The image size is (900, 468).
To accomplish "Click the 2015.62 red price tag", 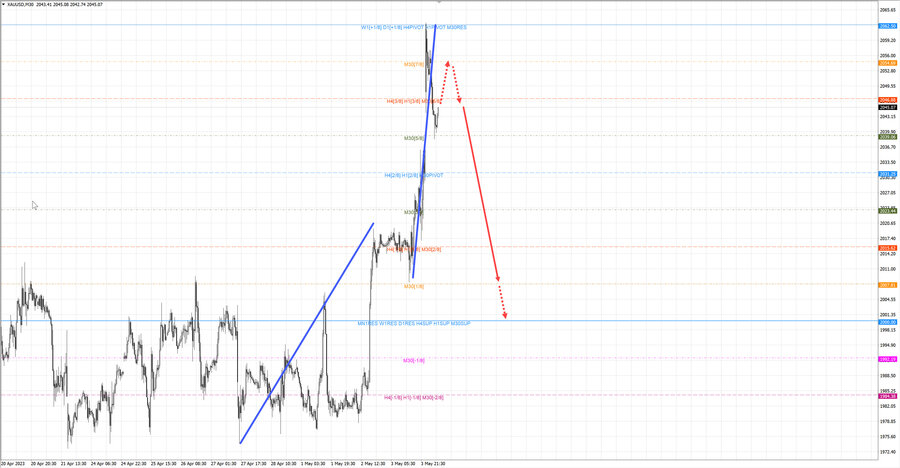I will [x=887, y=248].
